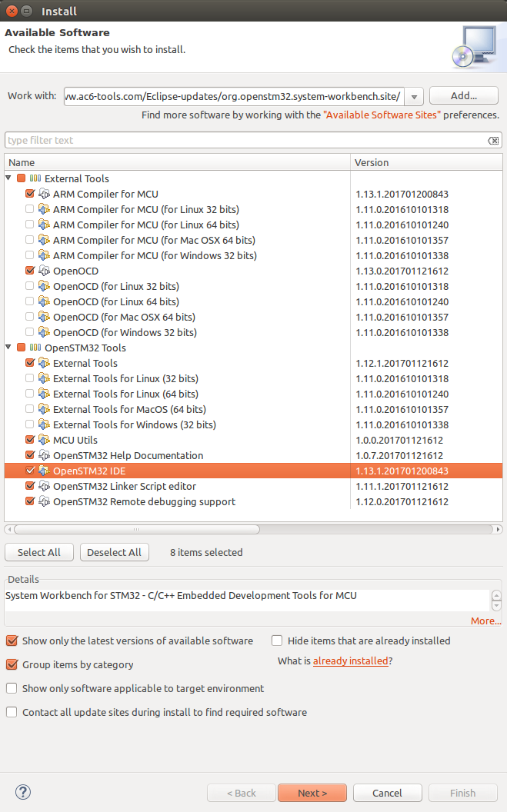This screenshot has height=812, width=507.
Task: Uncheck ARM Compiler for MCU checkbox
Action: [30, 194]
